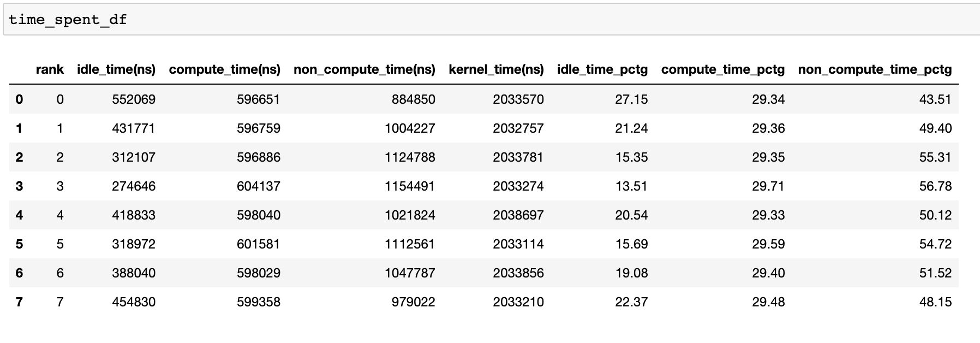Select the kernel_time(ns) column header
The image size is (980, 343).
click(496, 69)
